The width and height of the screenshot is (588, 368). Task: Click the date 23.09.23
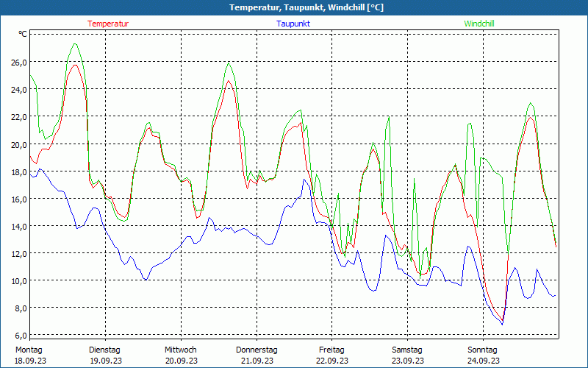408,361
